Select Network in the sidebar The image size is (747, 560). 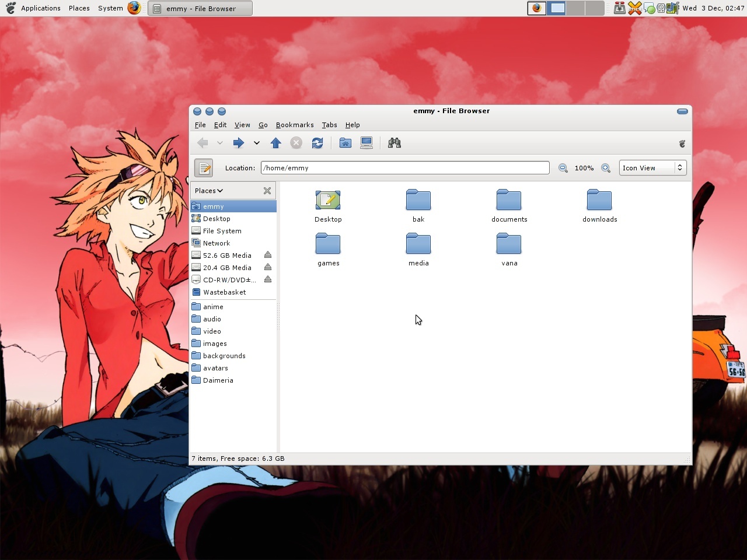click(x=233, y=243)
